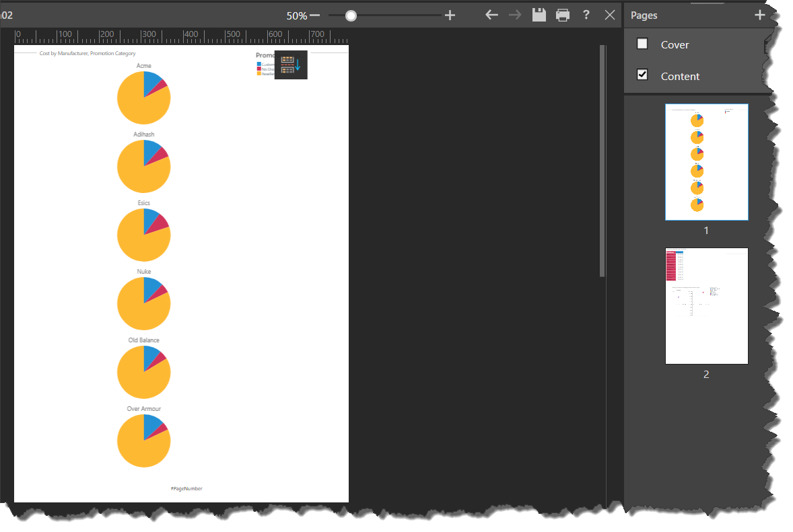Close the preview with the X icon
Screen dimensions: 793x532
tap(610, 15)
